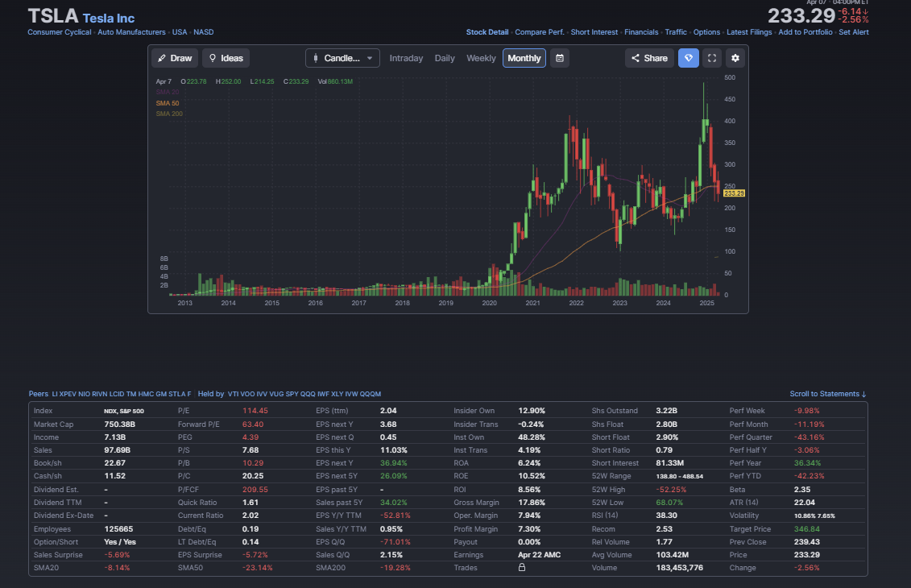Click P/E value 114.45
The image size is (911, 588).
[255, 410]
